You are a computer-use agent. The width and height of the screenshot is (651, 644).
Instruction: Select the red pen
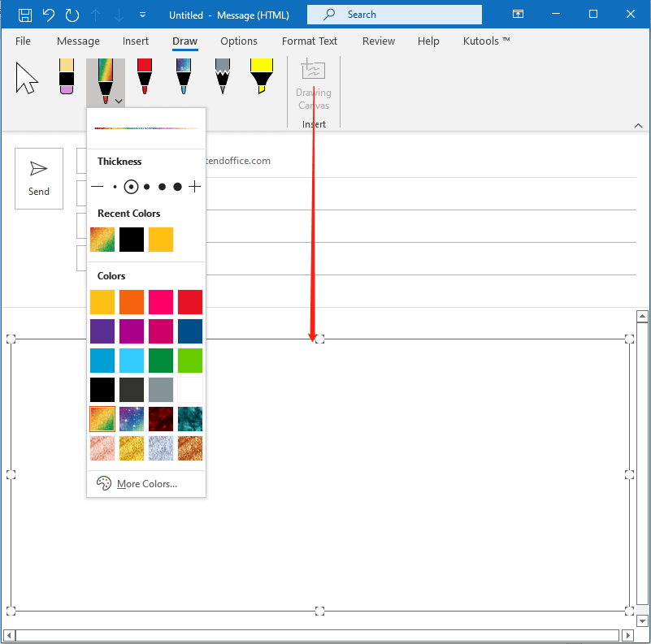tap(144, 76)
